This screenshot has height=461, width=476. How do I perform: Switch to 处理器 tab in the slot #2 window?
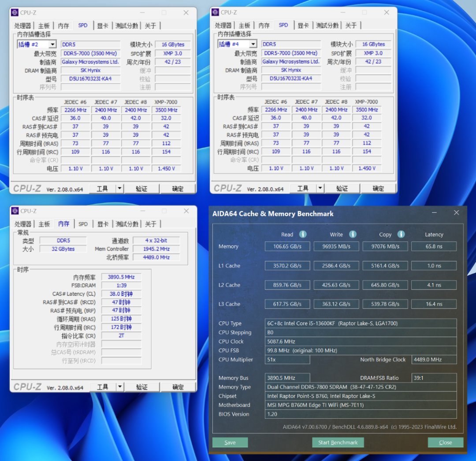pos(23,26)
